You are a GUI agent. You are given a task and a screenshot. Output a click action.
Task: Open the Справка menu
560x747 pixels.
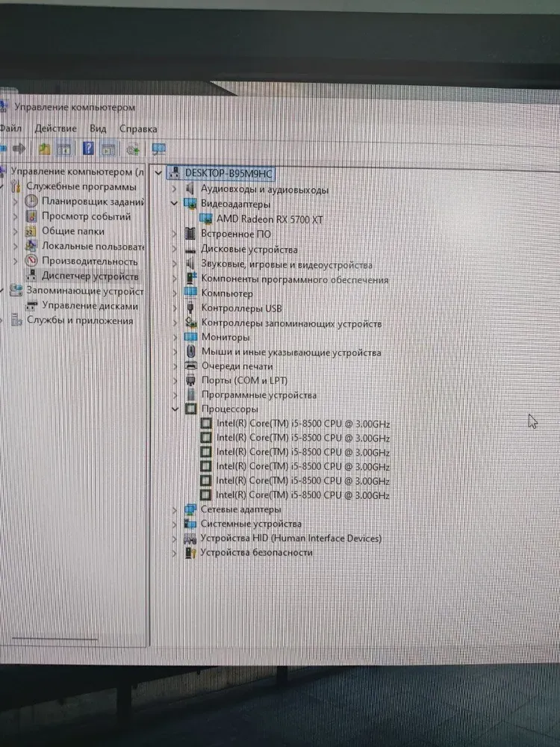(x=138, y=128)
